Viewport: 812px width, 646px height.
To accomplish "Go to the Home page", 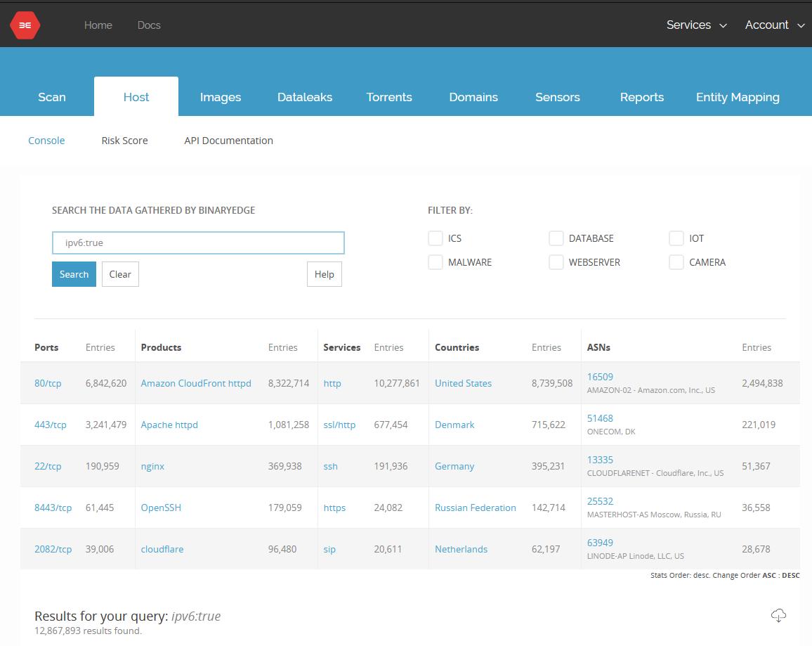I will click(x=98, y=25).
